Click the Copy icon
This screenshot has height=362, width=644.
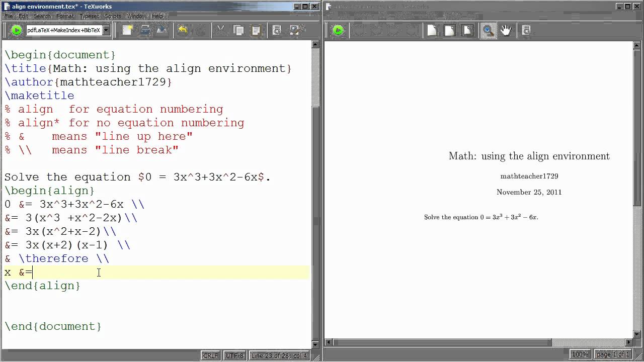238,30
